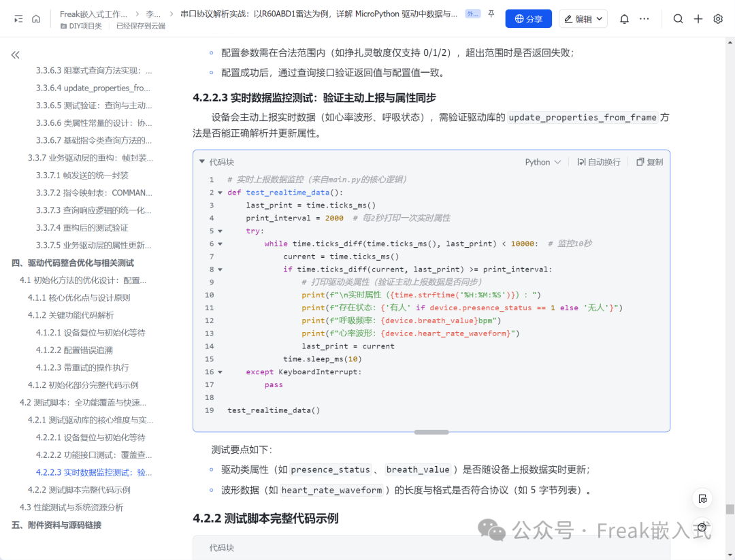Jump to 3.3.6.3 阻塞式查询方法实现 outline item
This screenshot has height=560, width=735.
94,71
